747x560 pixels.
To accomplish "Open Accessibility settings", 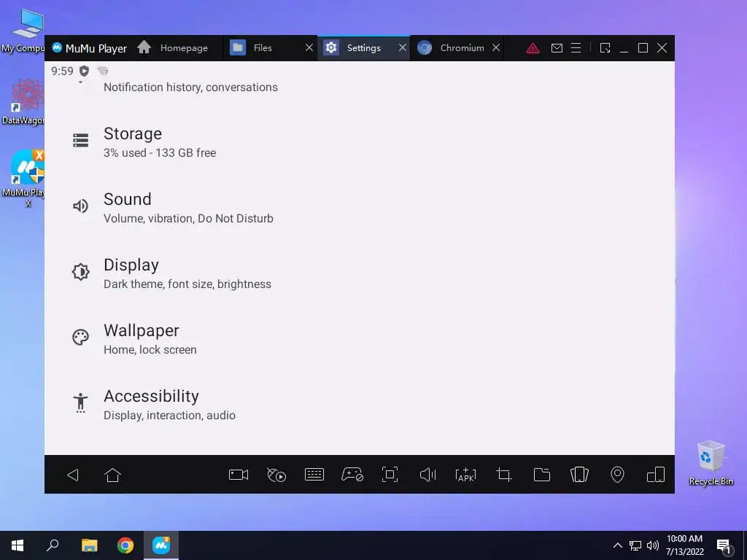I will 360,405.
